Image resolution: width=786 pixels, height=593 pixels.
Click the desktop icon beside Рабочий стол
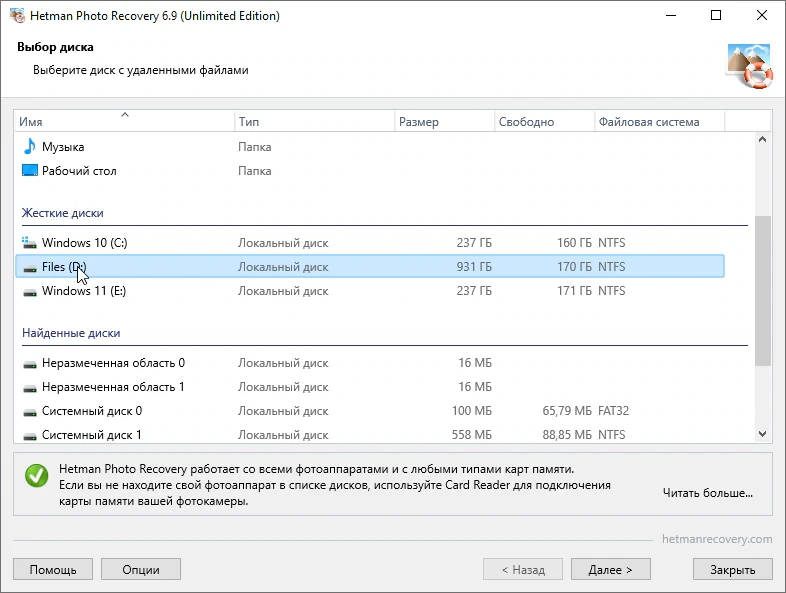tap(30, 170)
